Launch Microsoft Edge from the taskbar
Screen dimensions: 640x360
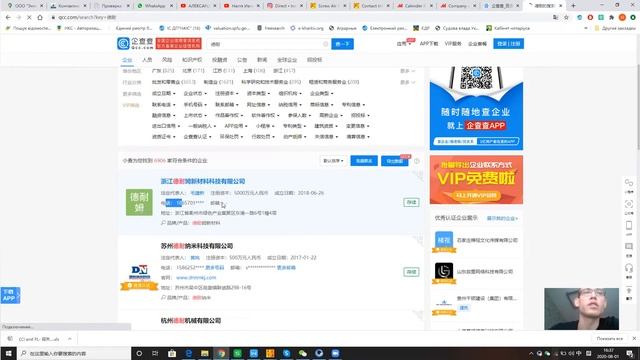188,353
